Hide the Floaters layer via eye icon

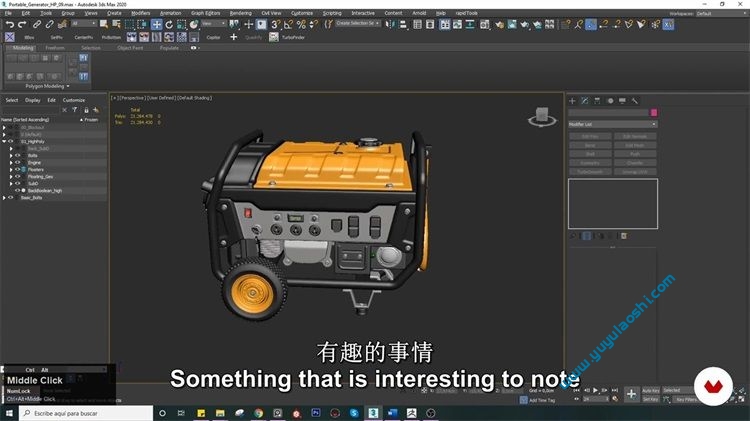click(18, 169)
